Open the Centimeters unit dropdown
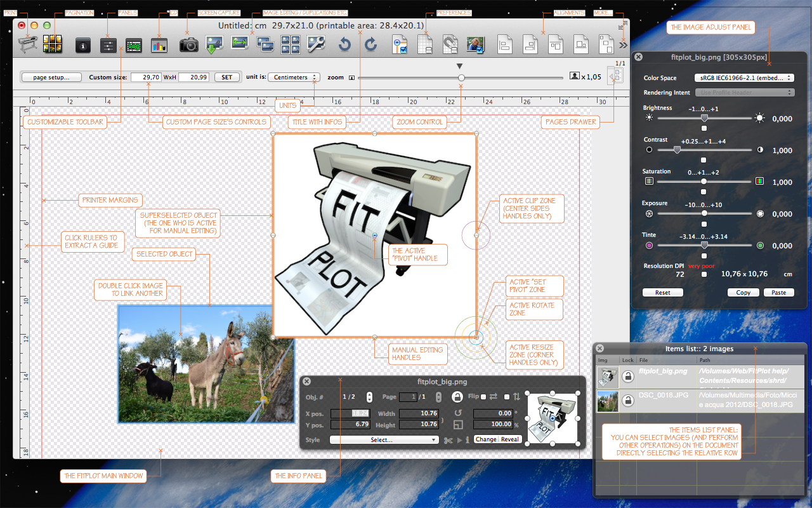 [x=293, y=77]
